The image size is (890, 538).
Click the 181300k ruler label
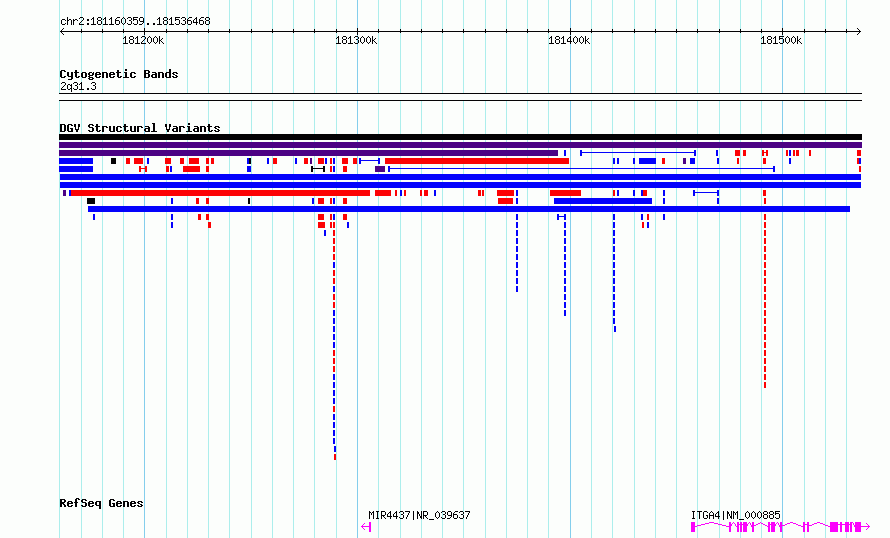coord(356,40)
